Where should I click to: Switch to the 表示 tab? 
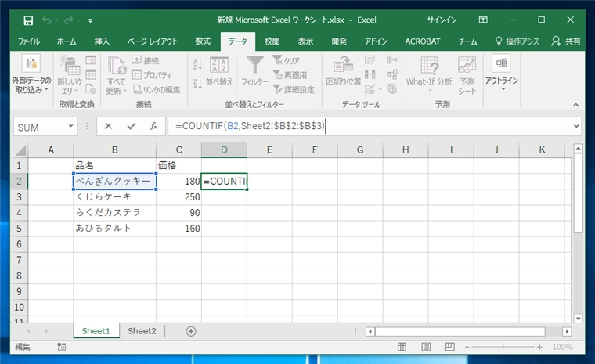point(305,41)
